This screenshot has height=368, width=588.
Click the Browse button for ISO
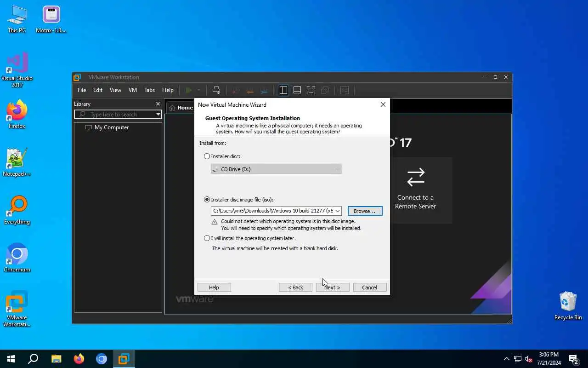pos(365,211)
